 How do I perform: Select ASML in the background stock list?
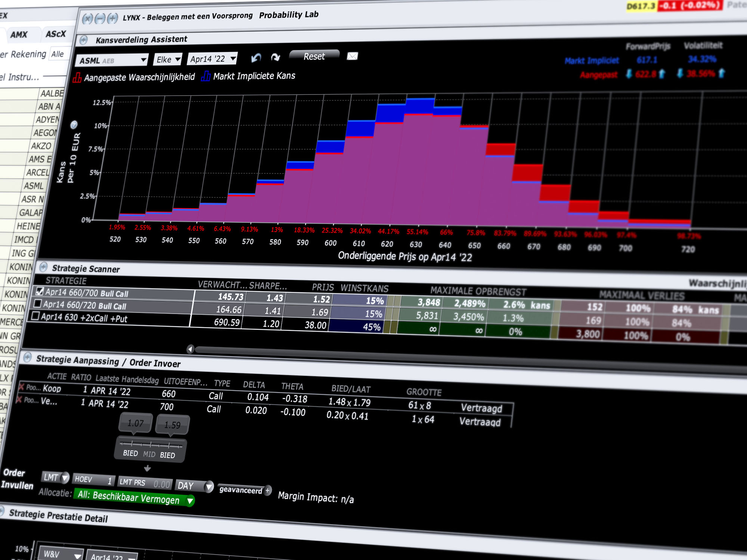[34, 186]
